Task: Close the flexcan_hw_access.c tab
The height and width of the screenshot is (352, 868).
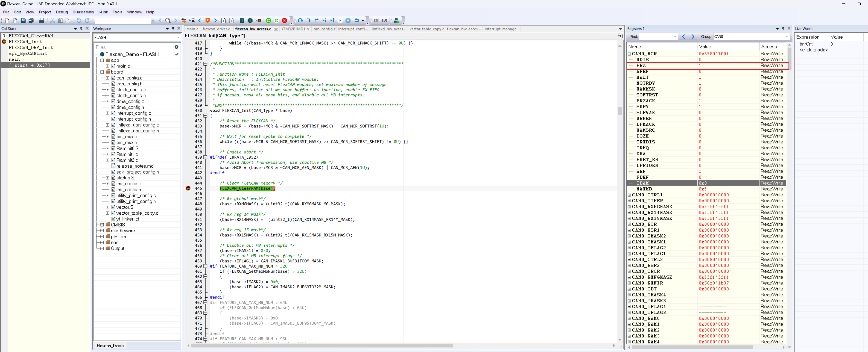Action: click(276, 29)
